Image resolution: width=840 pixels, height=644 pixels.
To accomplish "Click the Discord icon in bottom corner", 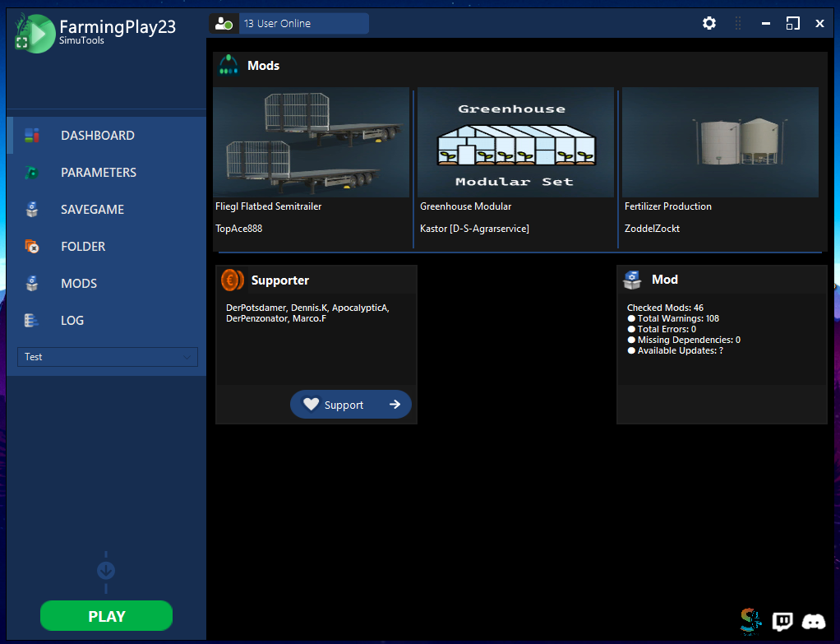I will [813, 622].
